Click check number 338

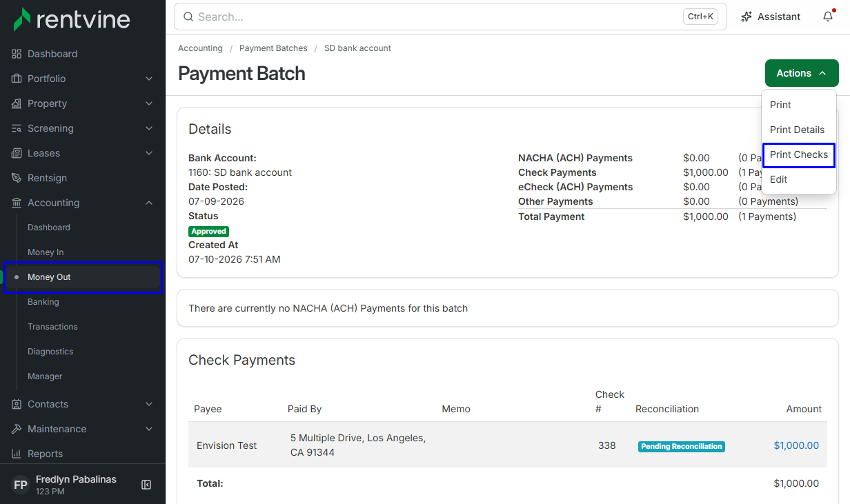point(606,445)
